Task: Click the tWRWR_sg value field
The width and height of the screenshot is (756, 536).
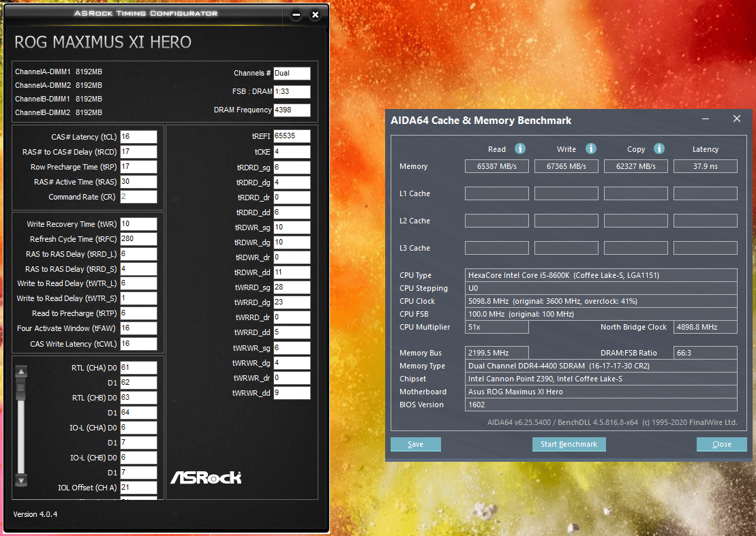Action: tap(292, 348)
